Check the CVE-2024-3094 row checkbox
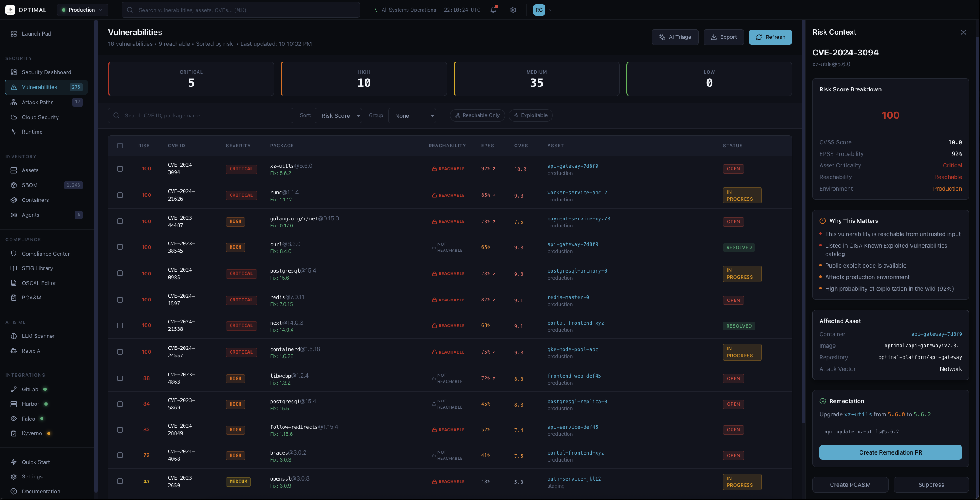Image resolution: width=980 pixels, height=500 pixels. [x=120, y=169]
